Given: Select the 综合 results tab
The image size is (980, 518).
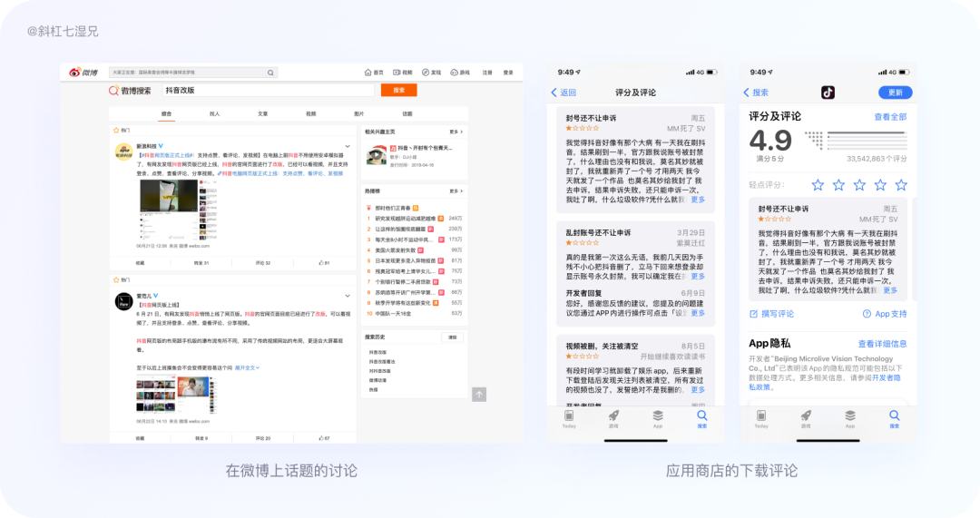Looking at the screenshot, I should click(166, 113).
